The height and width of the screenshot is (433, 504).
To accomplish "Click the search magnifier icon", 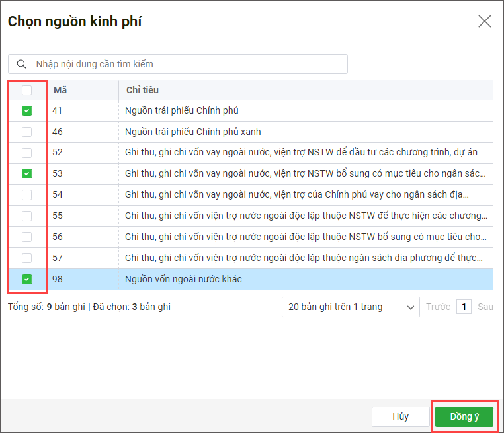I will click(22, 64).
